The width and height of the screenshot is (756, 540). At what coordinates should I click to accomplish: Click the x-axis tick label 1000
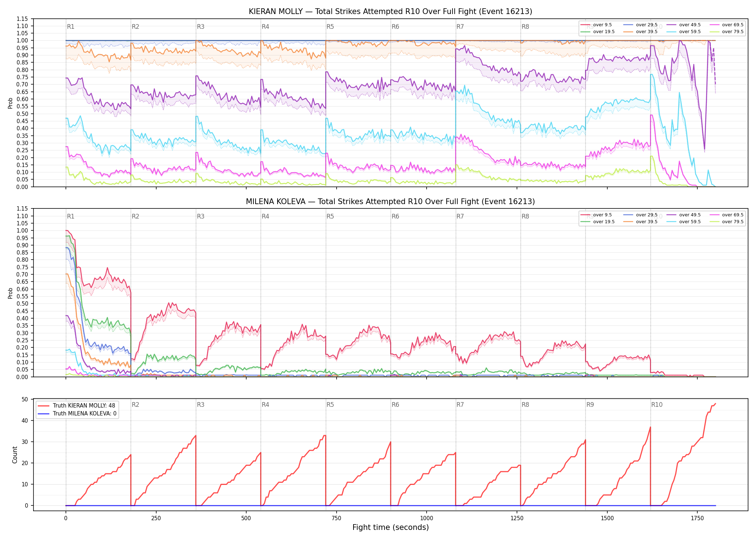[427, 518]
